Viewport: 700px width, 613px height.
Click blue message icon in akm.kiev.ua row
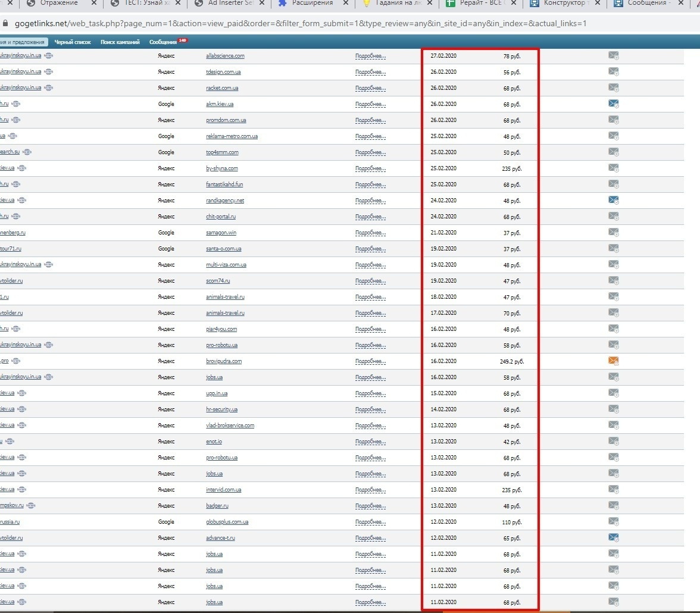coord(613,104)
